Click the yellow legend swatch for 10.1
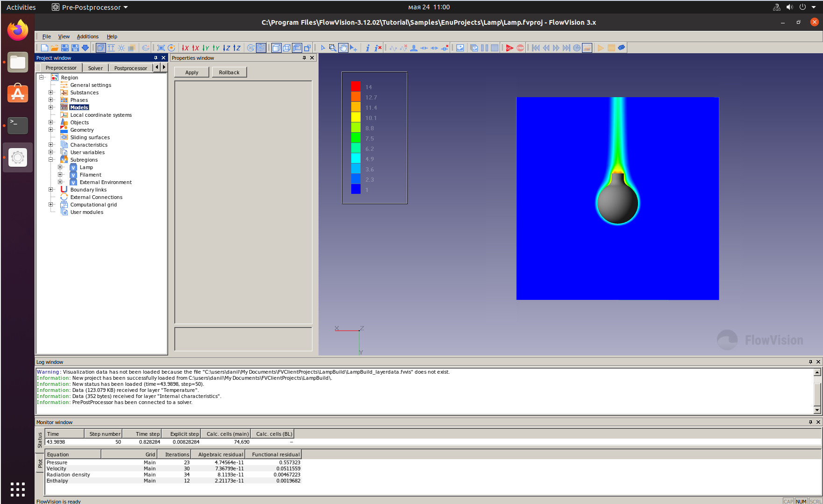The width and height of the screenshot is (823, 504). click(x=356, y=117)
